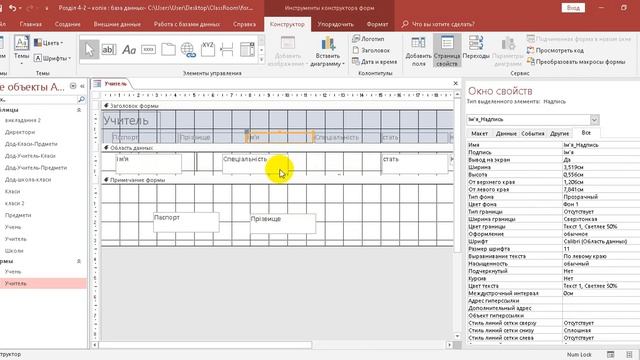Choose the Option Group control (XYZ)

[208, 50]
